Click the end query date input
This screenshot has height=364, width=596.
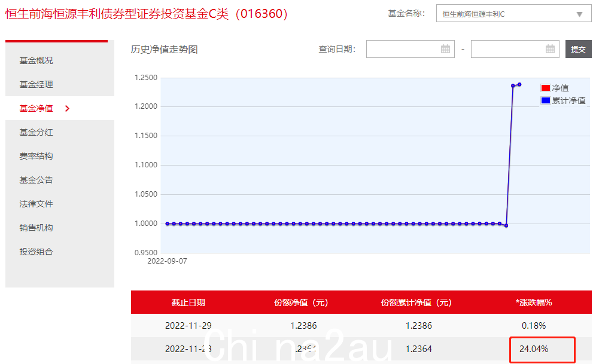515,49
